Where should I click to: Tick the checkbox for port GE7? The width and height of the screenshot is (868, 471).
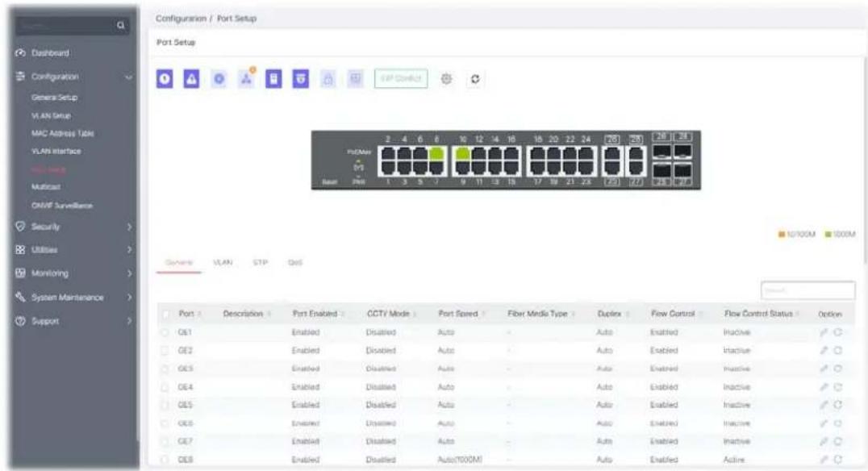click(165, 441)
